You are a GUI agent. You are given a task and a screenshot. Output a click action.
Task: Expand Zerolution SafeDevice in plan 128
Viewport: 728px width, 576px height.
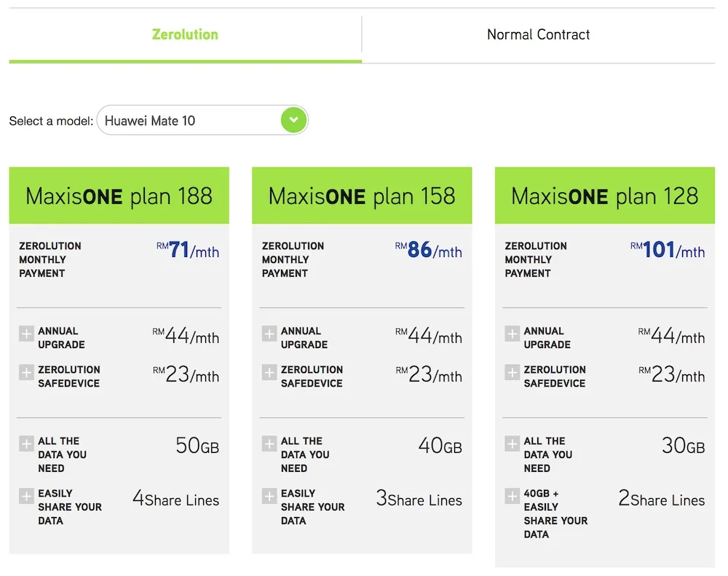(x=512, y=372)
